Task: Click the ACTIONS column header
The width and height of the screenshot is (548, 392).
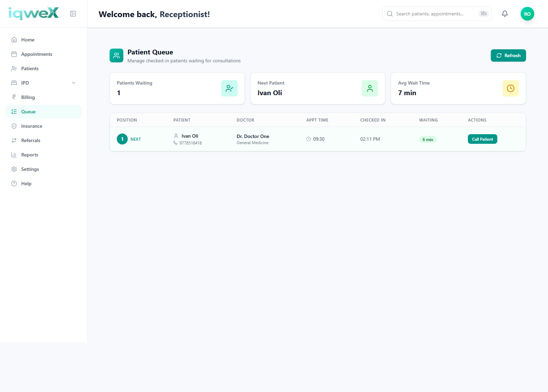Action: 477,120
